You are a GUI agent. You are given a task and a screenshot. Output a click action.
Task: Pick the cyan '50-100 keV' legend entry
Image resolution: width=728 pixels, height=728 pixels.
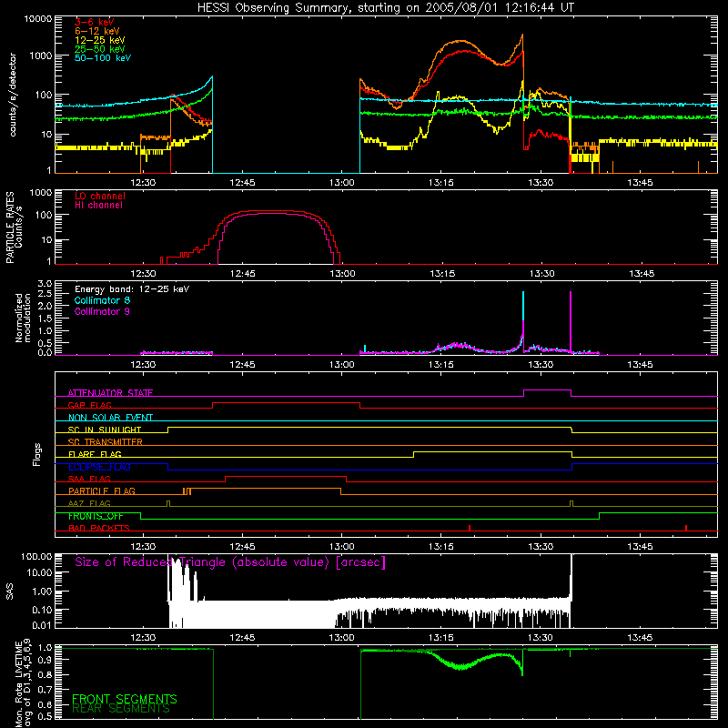point(103,58)
